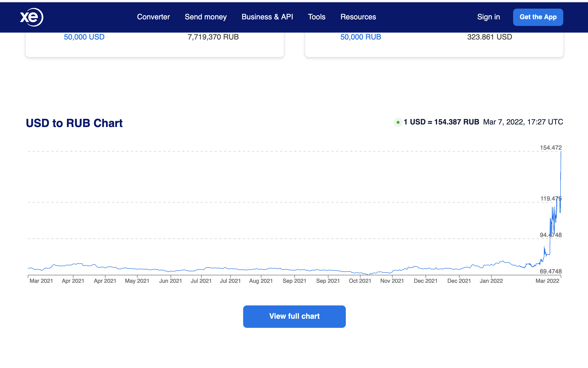This screenshot has height=368, width=588.
Task: Click the 1 USD = 154.387 RUB text
Action: 441,122
